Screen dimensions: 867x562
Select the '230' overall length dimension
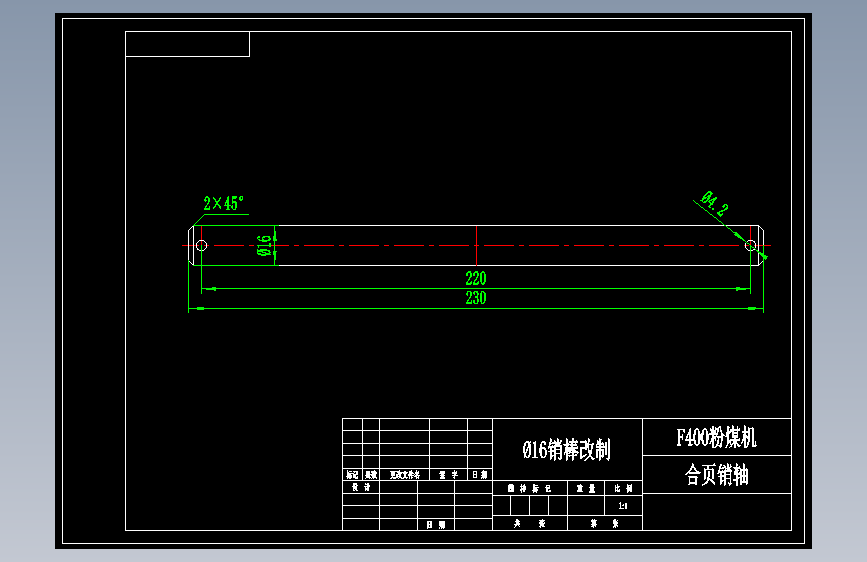476,298
